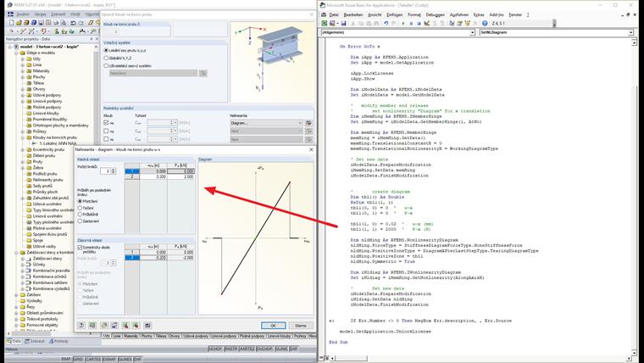644x363 pixels.
Task: Select the Globální X,Y,Z radio
Action: (107, 58)
